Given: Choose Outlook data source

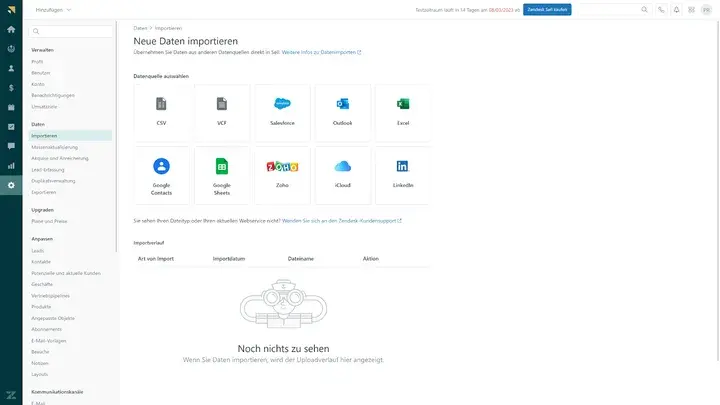Looking at the screenshot, I should pos(343,112).
